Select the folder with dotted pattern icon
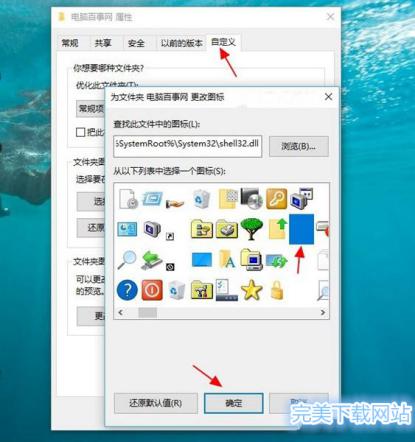The image size is (415, 442). click(x=228, y=199)
